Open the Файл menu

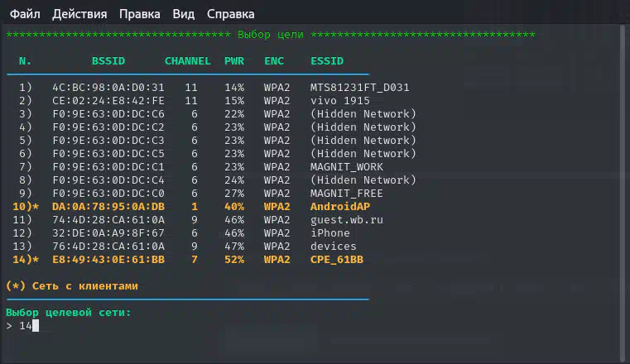click(25, 14)
